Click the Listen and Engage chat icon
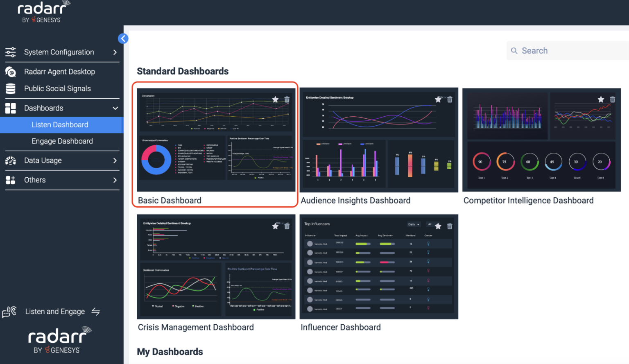 click(x=8, y=311)
